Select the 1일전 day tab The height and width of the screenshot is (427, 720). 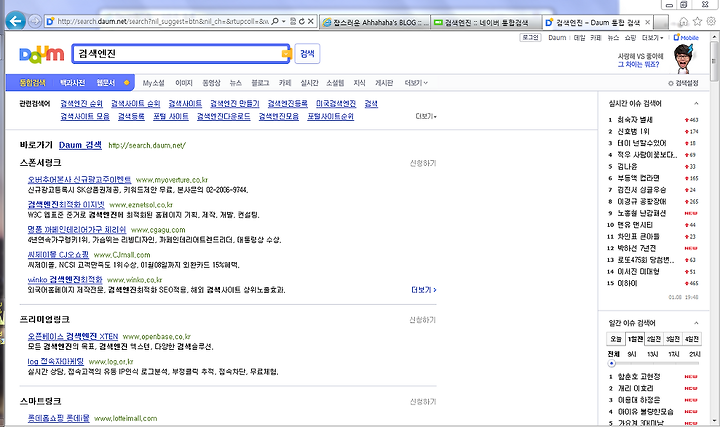click(x=635, y=339)
